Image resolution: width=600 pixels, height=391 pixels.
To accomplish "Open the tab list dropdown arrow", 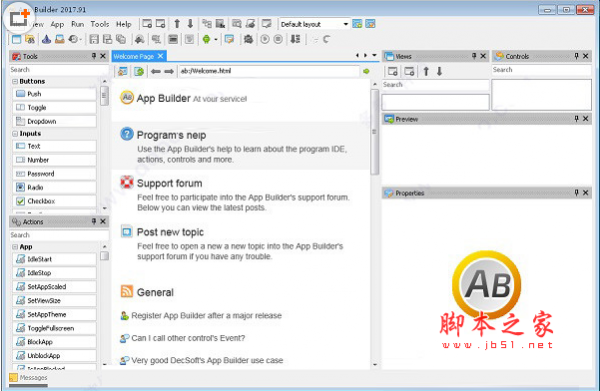I will (x=374, y=55).
